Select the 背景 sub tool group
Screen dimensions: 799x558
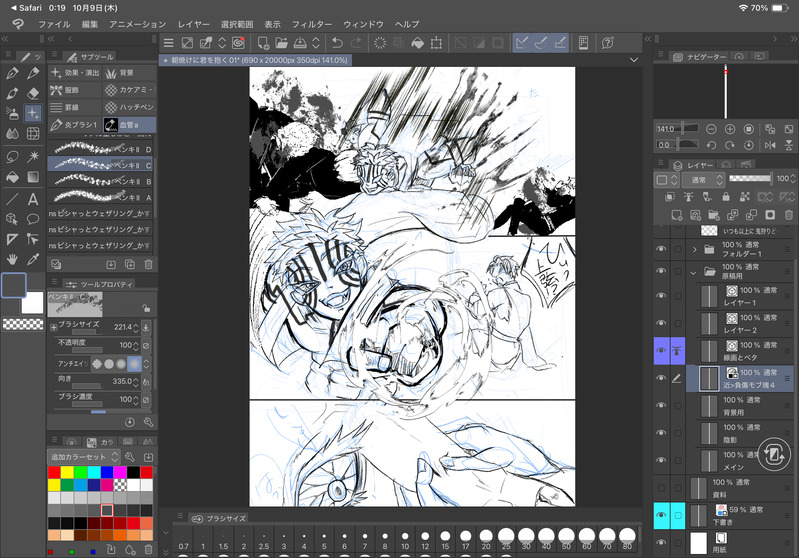[x=129, y=73]
